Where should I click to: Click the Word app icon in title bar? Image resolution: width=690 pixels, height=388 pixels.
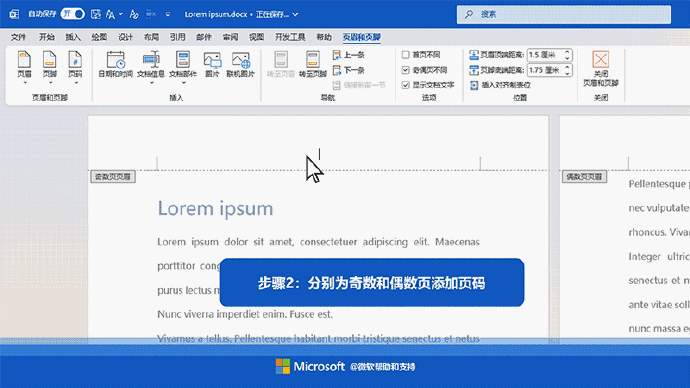pyautogui.click(x=14, y=15)
